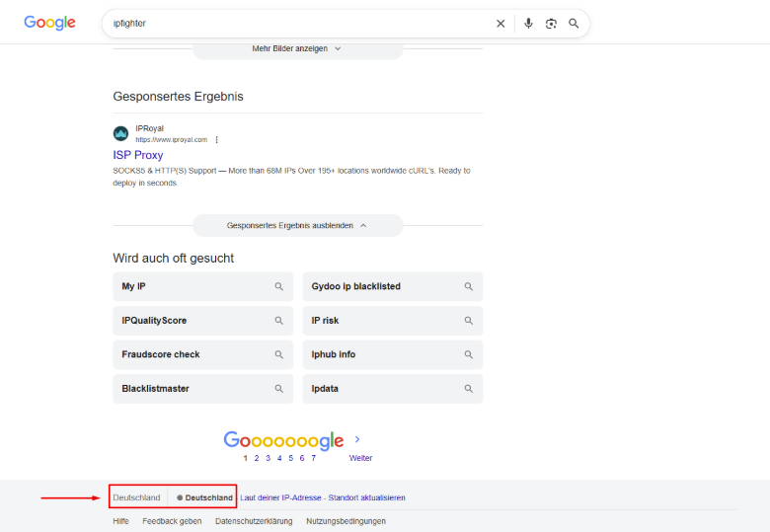Click the Google logo in the header
The image size is (770, 532).
(x=49, y=23)
